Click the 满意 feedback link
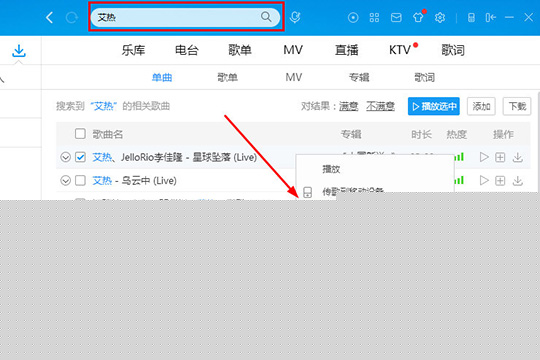Image resolution: width=540 pixels, height=360 pixels. point(349,106)
